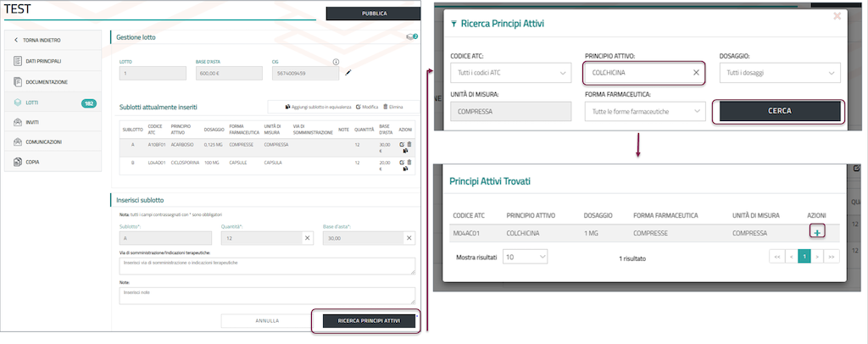868x344 pixels.
Task: Click the info icon above CIG field
Action: click(x=336, y=62)
